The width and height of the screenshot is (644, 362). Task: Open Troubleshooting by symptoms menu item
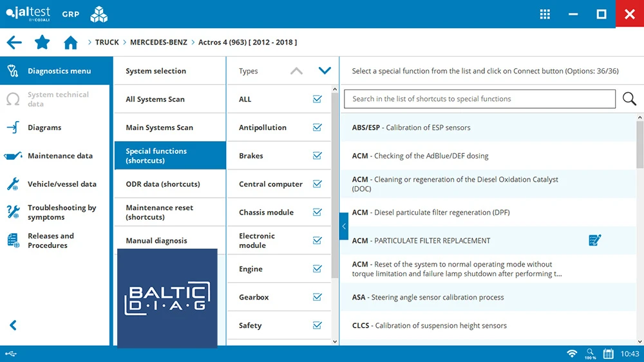pos(55,212)
